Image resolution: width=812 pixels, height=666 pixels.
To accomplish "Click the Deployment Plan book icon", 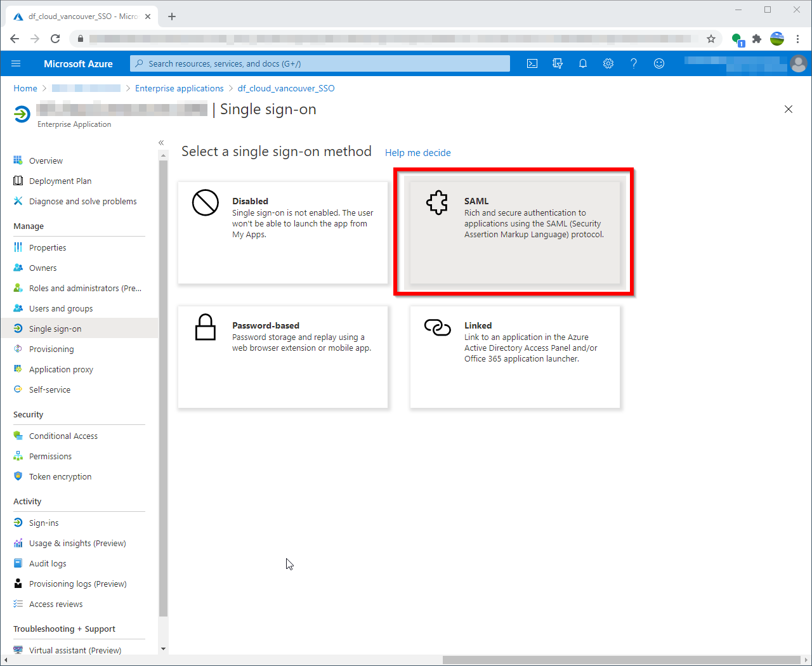I will click(18, 181).
